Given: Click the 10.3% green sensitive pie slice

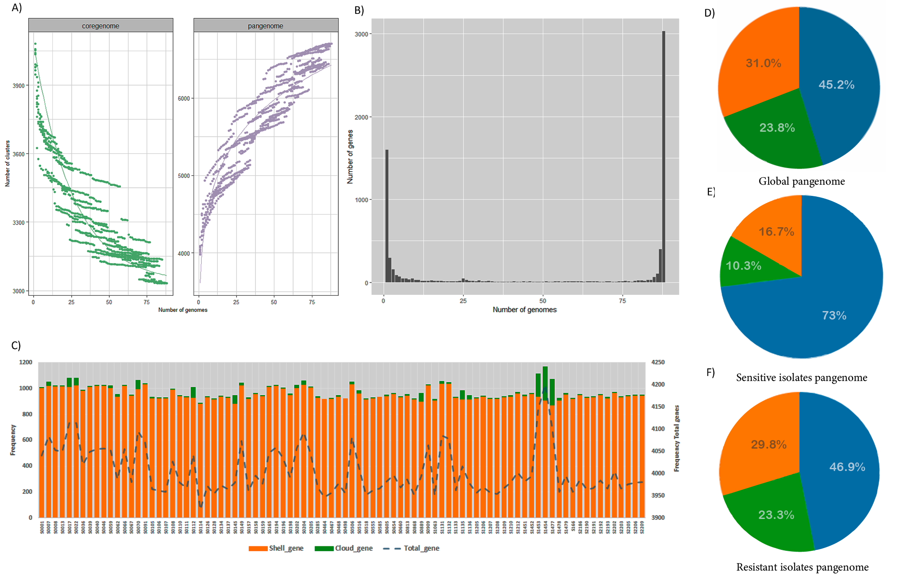Looking at the screenshot, I should pyautogui.click(x=744, y=266).
